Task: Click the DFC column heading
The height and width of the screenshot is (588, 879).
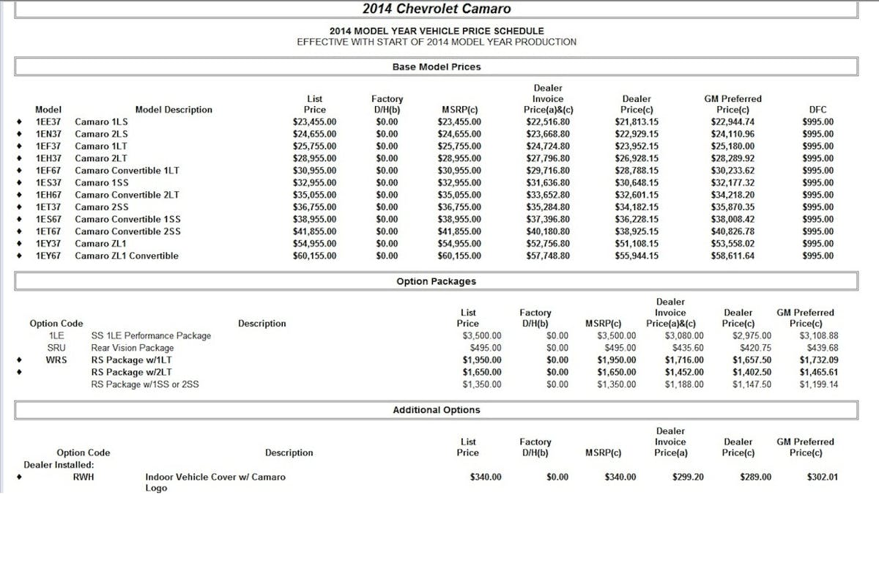Action: tap(817, 110)
